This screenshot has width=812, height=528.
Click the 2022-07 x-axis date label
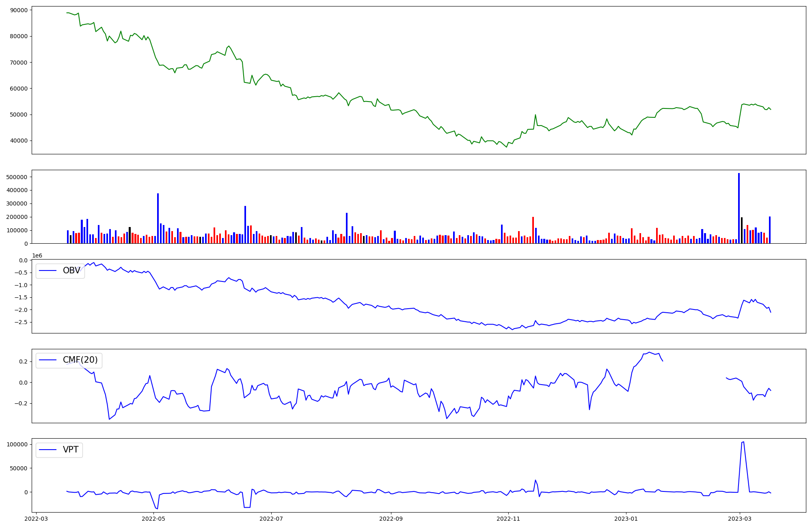pyautogui.click(x=271, y=519)
